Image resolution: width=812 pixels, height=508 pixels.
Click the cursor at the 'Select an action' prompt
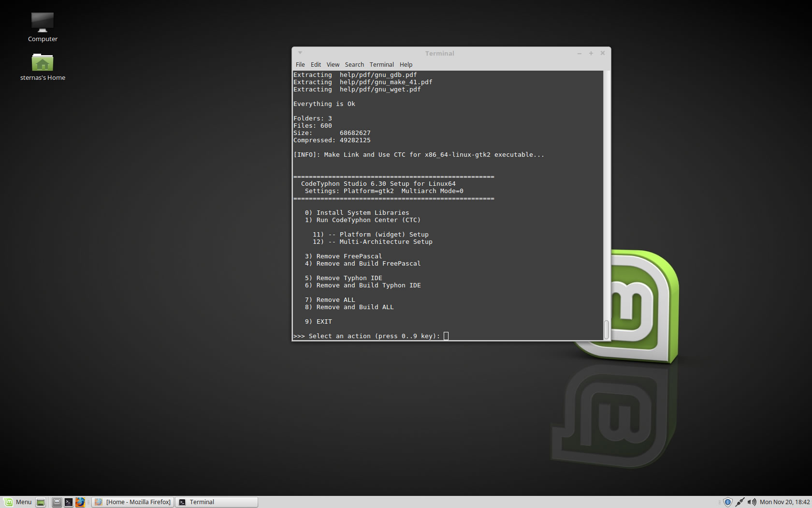[446, 336]
